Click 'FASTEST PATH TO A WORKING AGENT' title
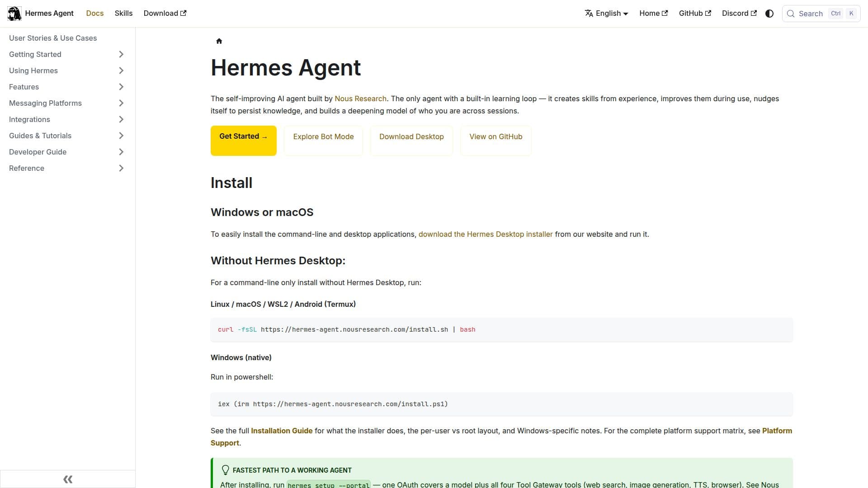The image size is (868, 488). (x=292, y=470)
